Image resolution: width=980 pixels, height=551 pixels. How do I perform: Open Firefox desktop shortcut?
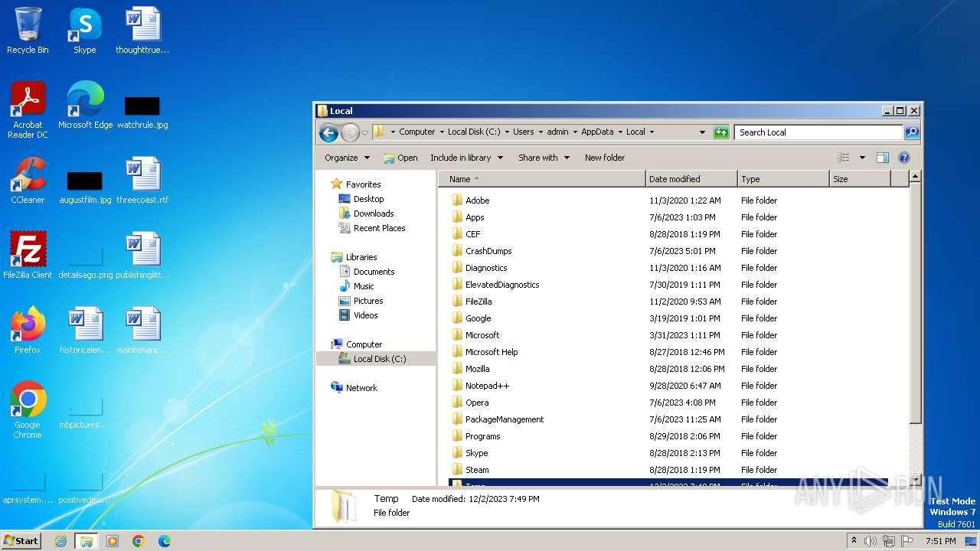point(28,331)
